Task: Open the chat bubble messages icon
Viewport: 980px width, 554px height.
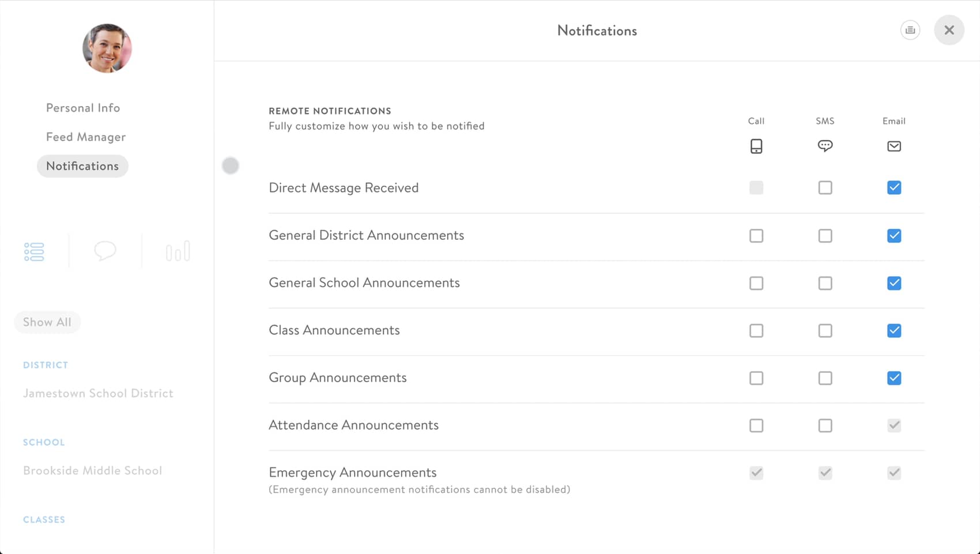Action: (105, 251)
